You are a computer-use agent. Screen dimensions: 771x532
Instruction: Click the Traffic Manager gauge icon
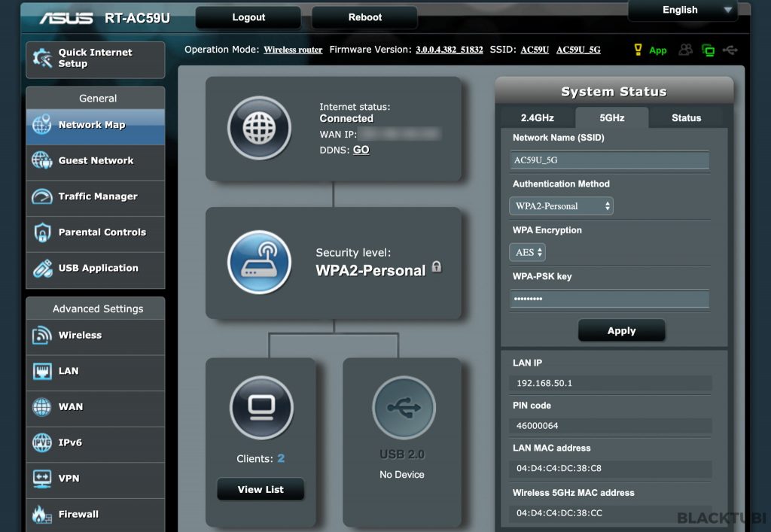click(x=42, y=196)
